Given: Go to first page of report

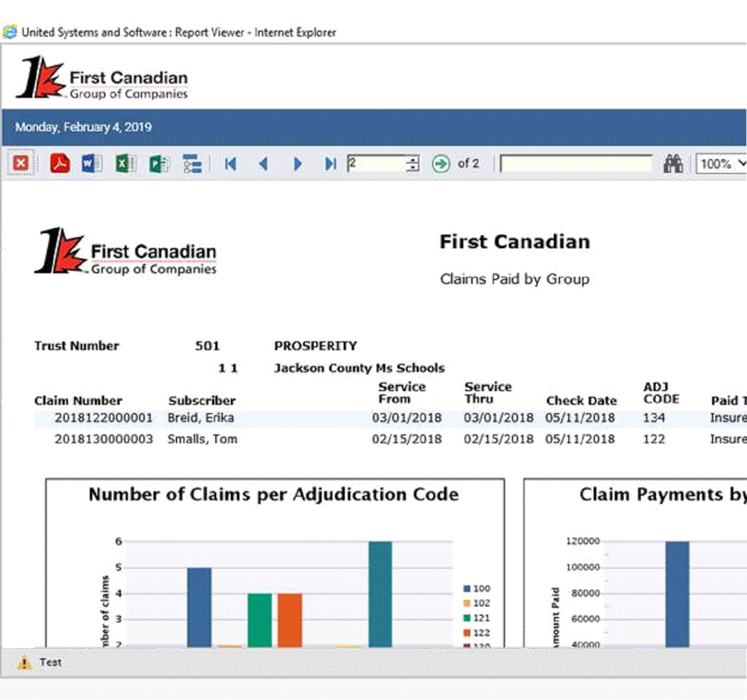Looking at the screenshot, I should pyautogui.click(x=231, y=164).
